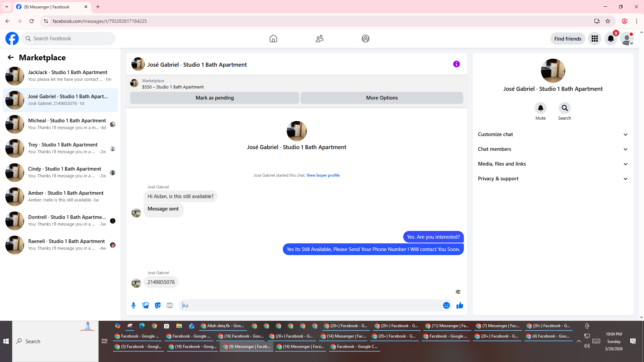The width and height of the screenshot is (644, 362).
Task: Click the large José Gabriel profile thumbnail in right panel
Action: coord(553,71)
